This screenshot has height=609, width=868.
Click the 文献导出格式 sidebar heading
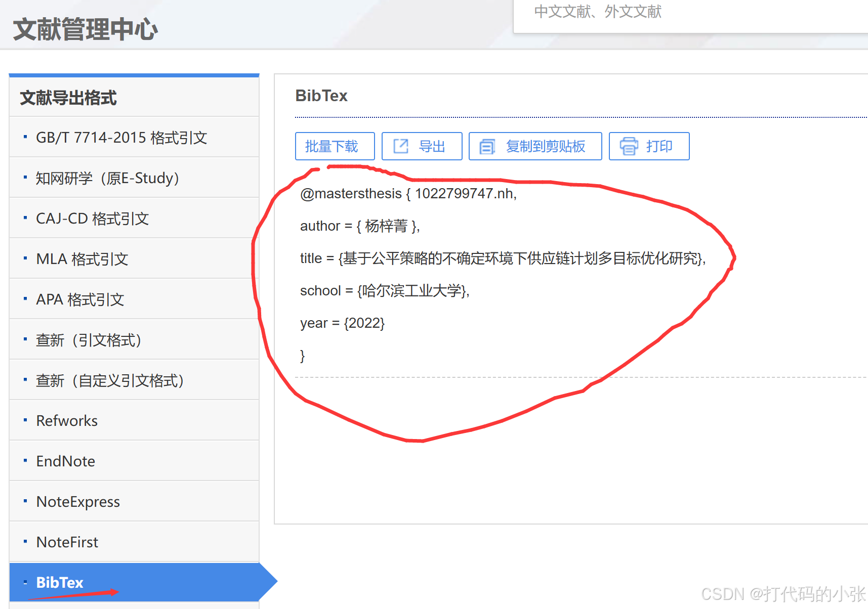pos(68,98)
